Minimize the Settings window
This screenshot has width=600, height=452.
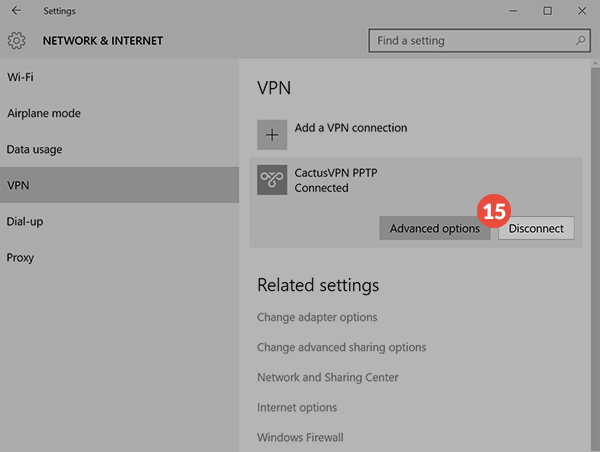513,11
